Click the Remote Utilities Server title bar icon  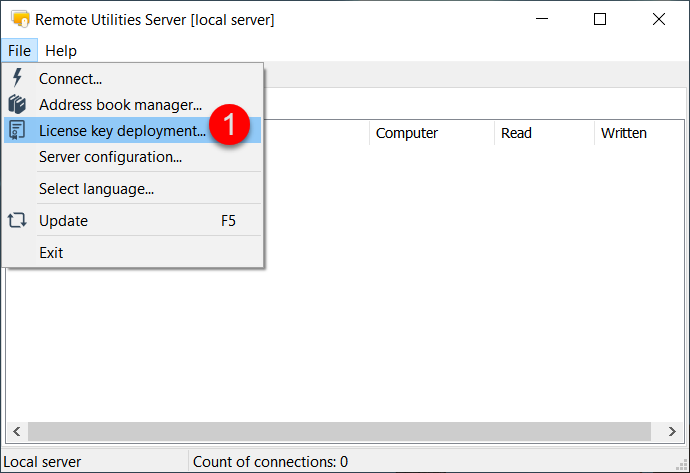(20, 19)
